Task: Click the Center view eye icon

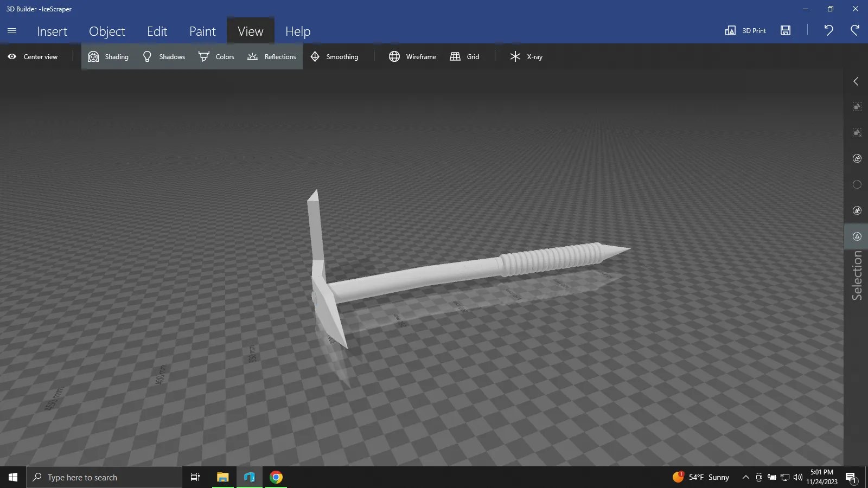Action: (12, 56)
